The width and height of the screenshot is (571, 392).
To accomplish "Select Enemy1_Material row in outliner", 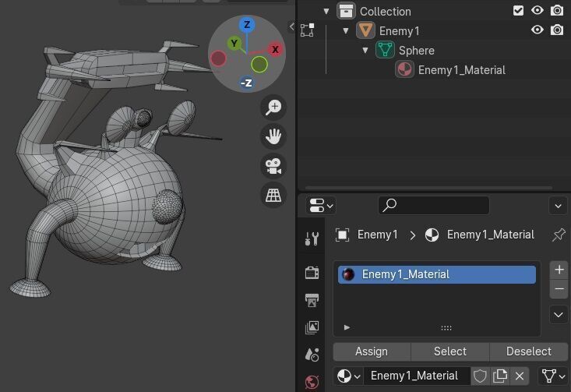I will coord(434,69).
